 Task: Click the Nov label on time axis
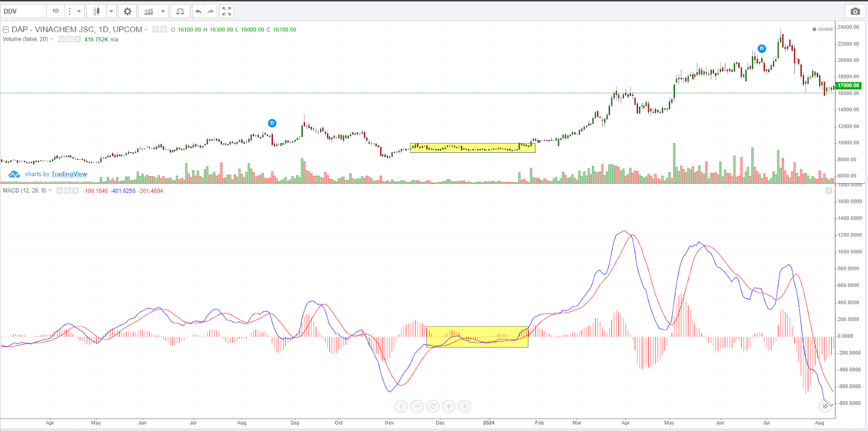tap(390, 422)
